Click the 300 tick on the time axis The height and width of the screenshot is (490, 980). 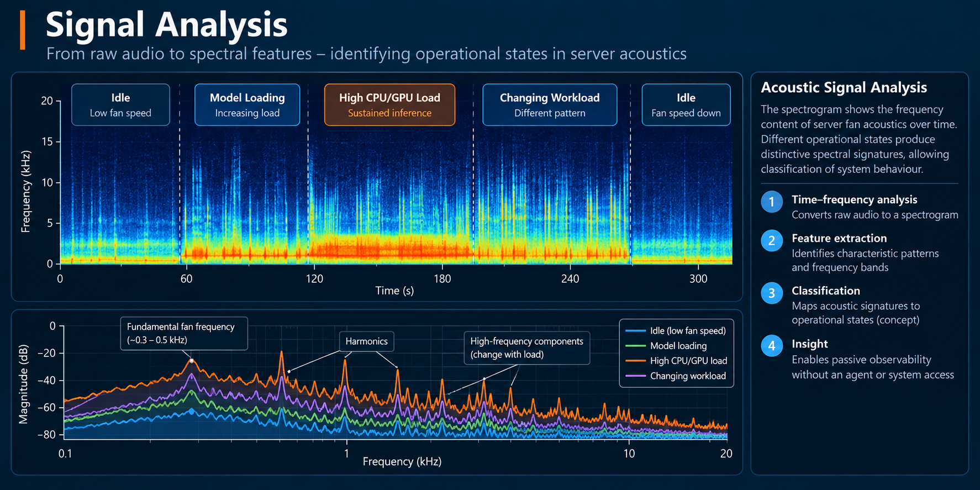(698, 278)
